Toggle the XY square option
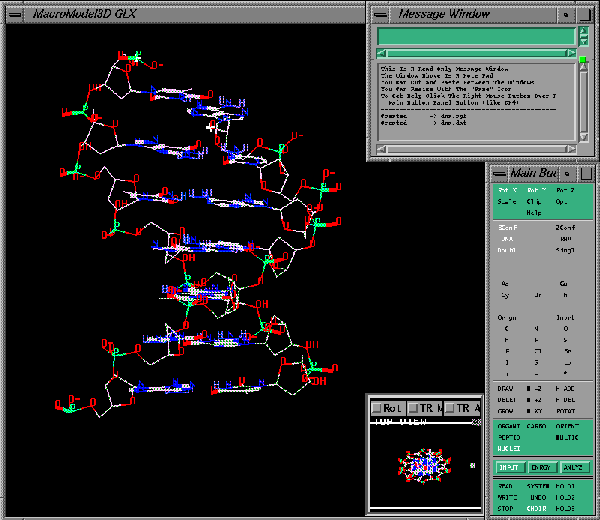This screenshot has height=520, width=600. click(534, 411)
